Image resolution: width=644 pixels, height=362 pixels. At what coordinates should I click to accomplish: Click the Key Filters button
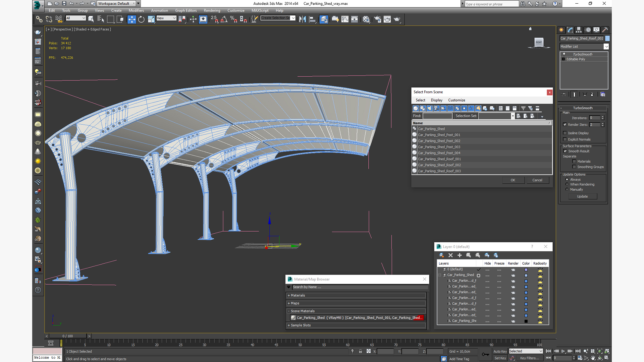[530, 358]
